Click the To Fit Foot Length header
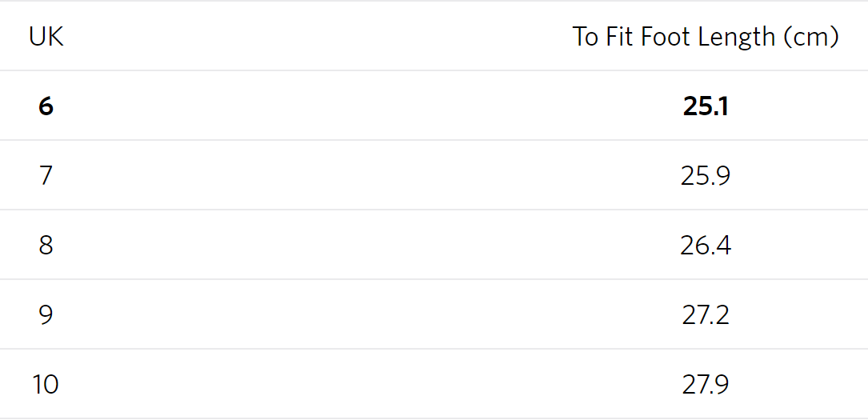Image resolution: width=868 pixels, height=420 pixels. coord(705,37)
